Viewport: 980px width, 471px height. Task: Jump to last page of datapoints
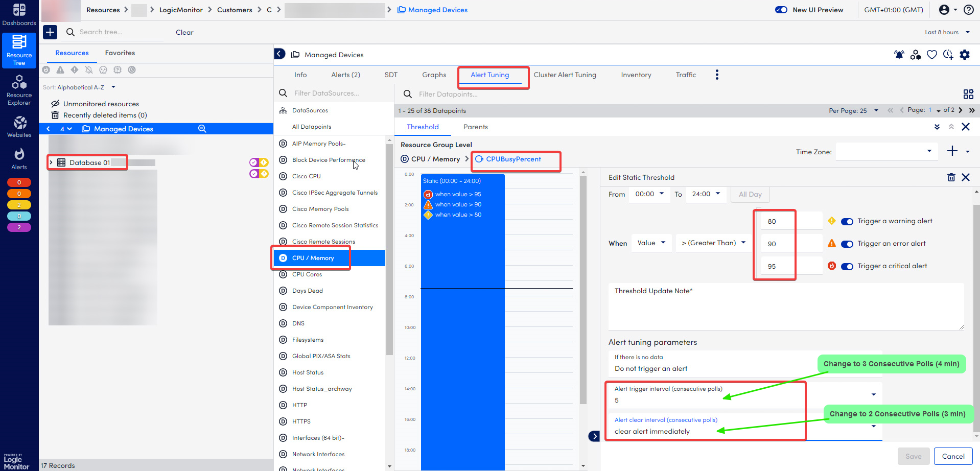(x=972, y=110)
